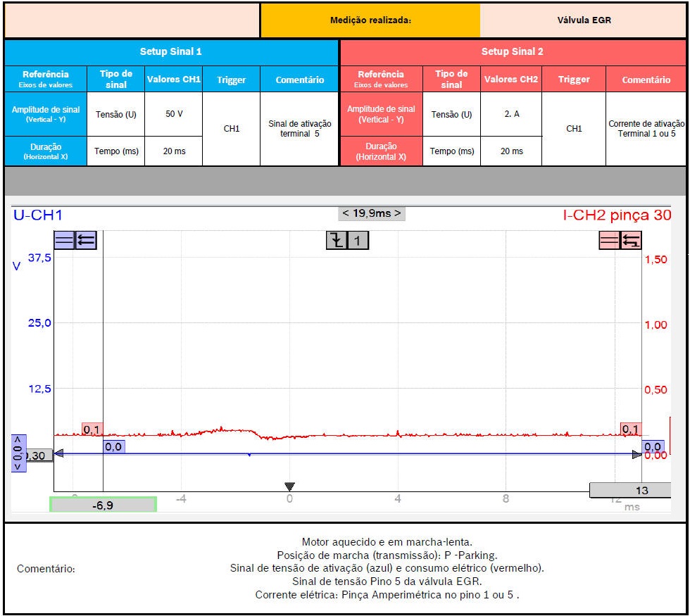Select the Setup Sinal 2 header

pos(512,52)
